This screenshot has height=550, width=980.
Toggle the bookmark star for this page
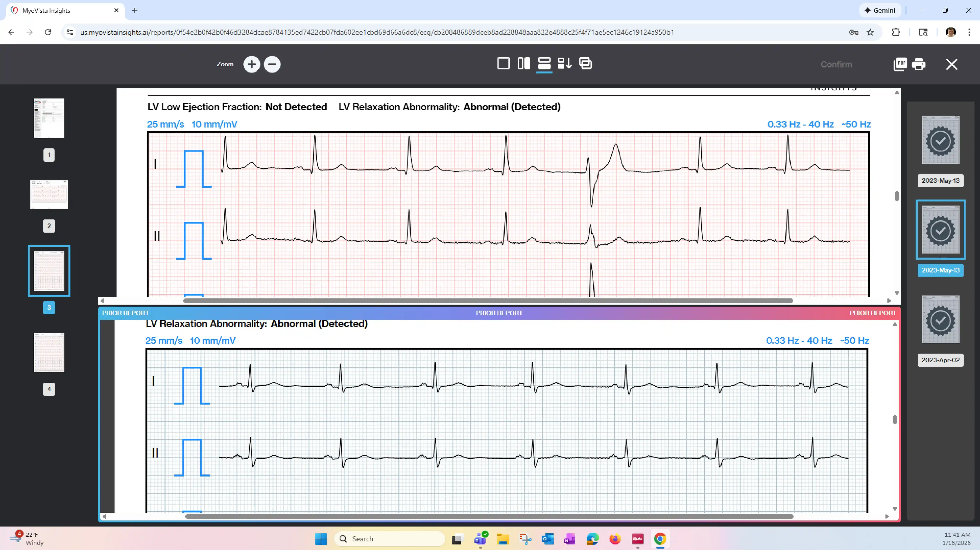click(871, 32)
